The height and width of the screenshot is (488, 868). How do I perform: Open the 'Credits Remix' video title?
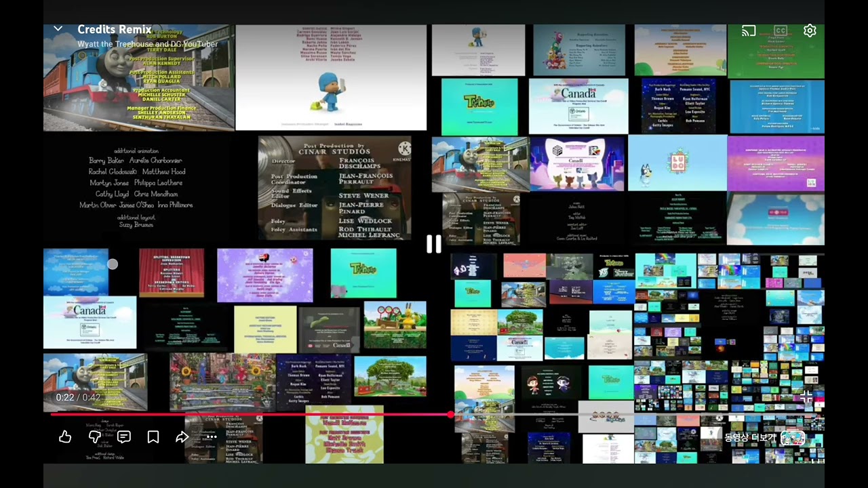(114, 29)
